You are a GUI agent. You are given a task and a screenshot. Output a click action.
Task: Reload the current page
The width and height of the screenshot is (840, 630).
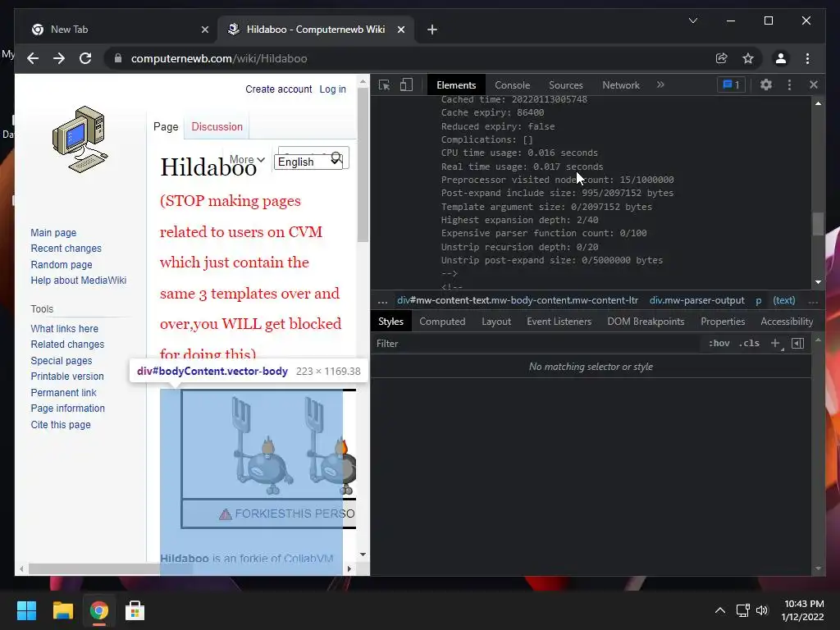(x=85, y=58)
